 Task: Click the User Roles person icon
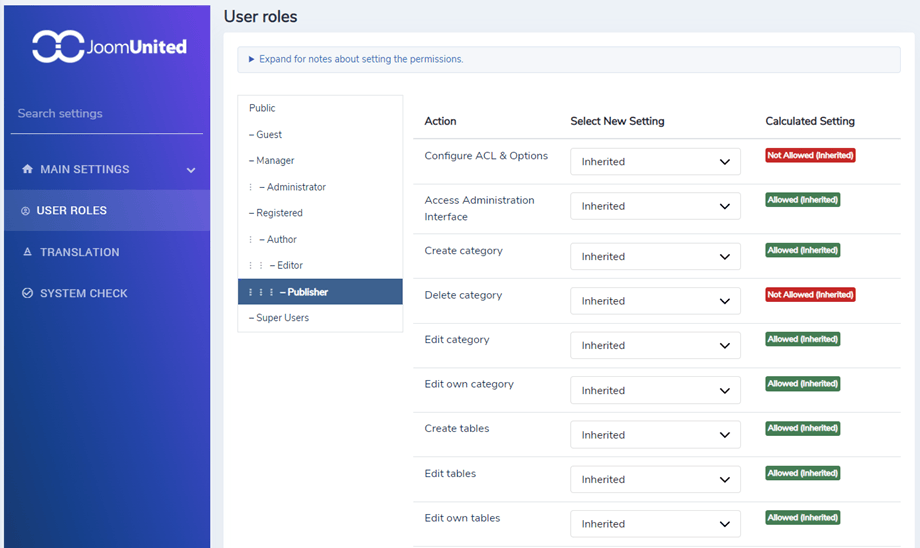[x=25, y=211]
